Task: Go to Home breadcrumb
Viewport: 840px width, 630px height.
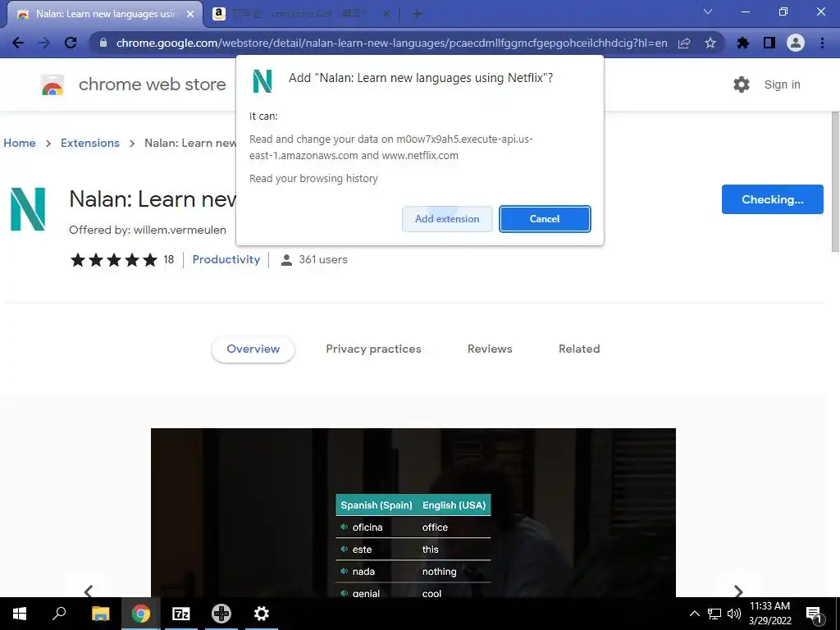Action: pyautogui.click(x=20, y=143)
